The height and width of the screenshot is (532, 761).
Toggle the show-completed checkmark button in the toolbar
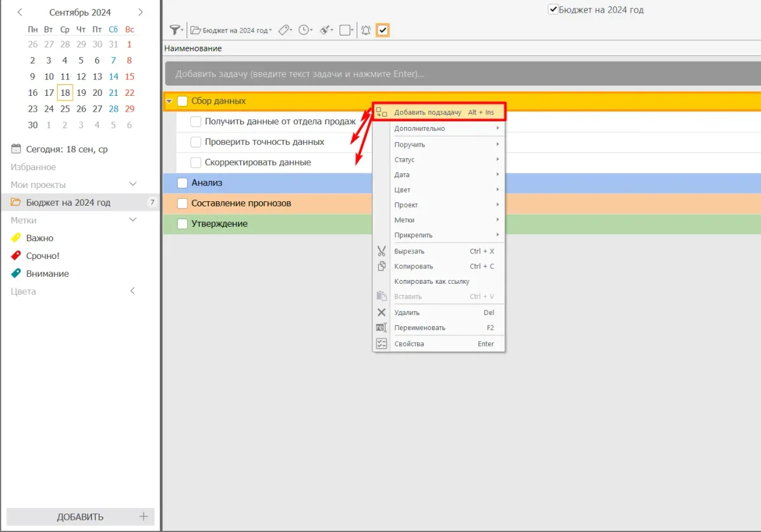click(383, 30)
